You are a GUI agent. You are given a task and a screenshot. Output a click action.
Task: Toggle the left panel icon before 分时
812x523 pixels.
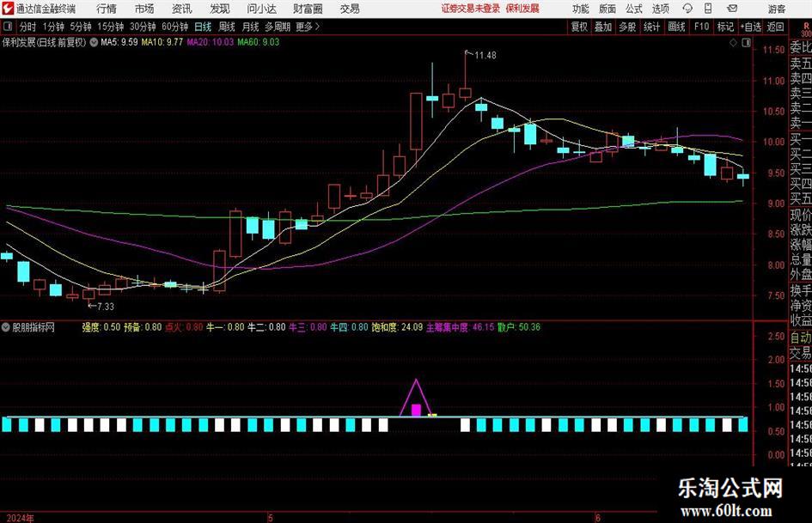(7, 26)
